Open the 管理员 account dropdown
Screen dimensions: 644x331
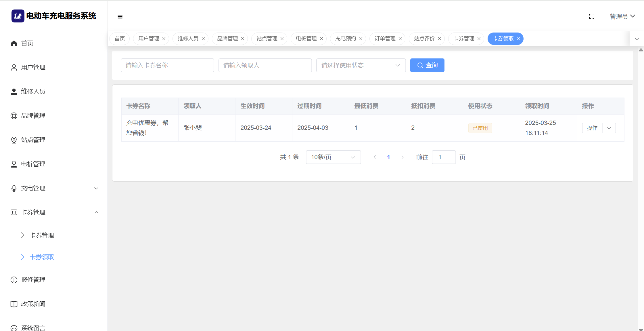click(x=622, y=16)
